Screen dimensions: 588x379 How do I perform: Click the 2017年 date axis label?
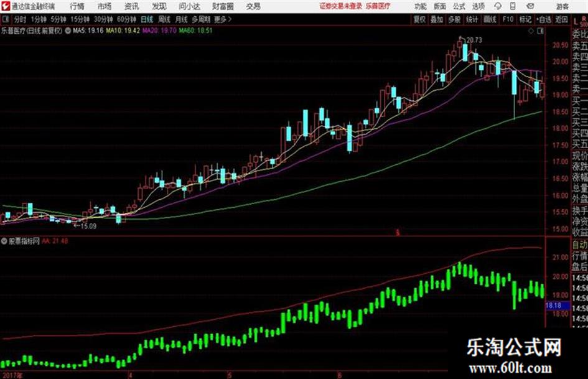pos(12,375)
